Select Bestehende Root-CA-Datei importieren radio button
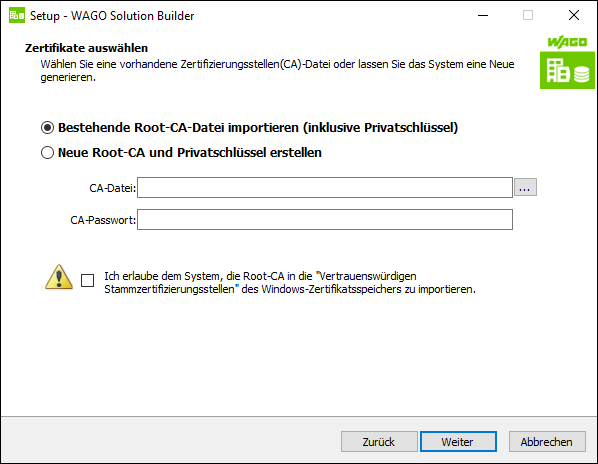 point(47,128)
